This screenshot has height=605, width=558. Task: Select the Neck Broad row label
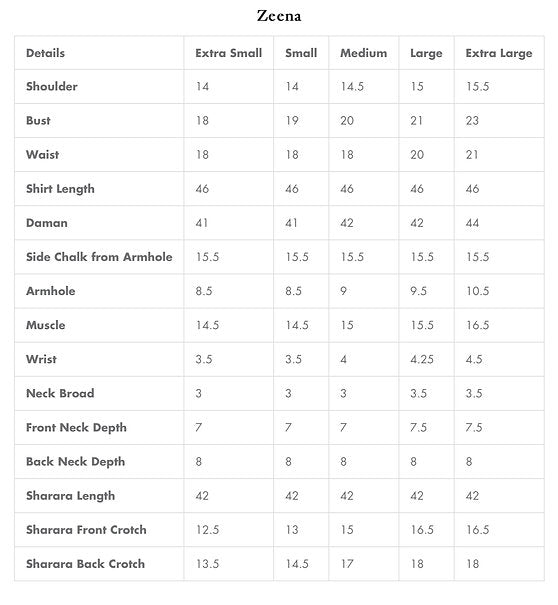(60, 393)
